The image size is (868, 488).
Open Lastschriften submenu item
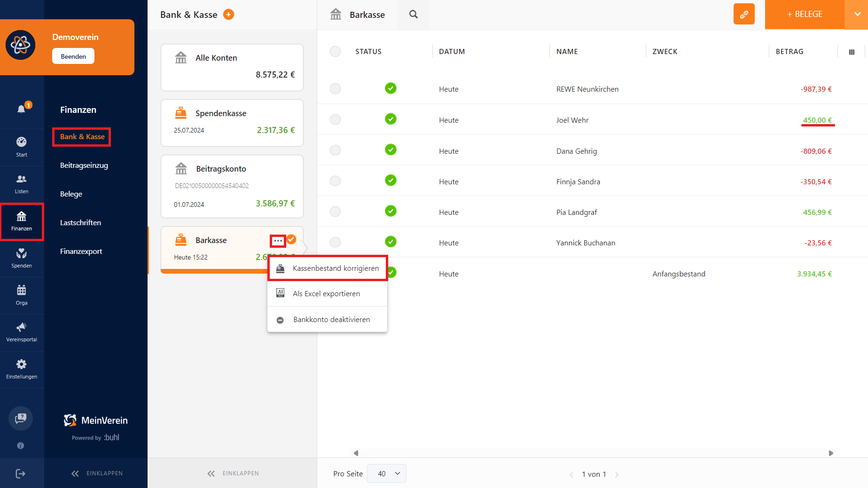[x=80, y=223]
